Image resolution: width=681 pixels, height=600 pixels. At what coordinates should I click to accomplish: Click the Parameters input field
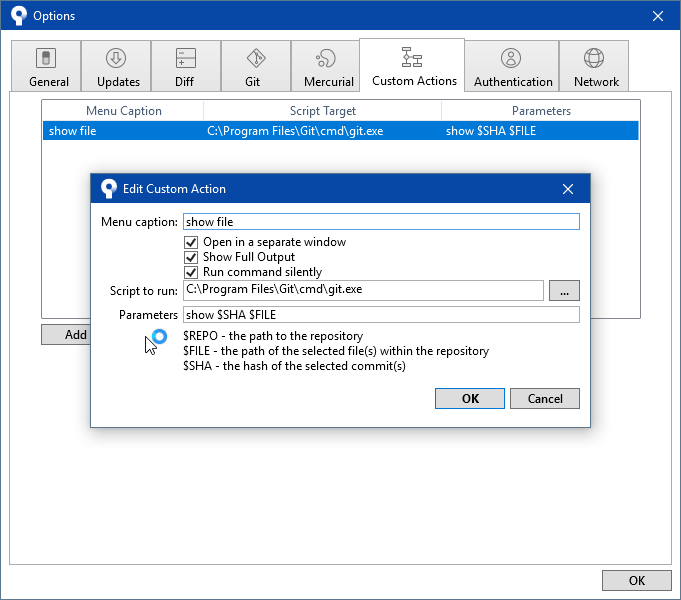point(381,315)
